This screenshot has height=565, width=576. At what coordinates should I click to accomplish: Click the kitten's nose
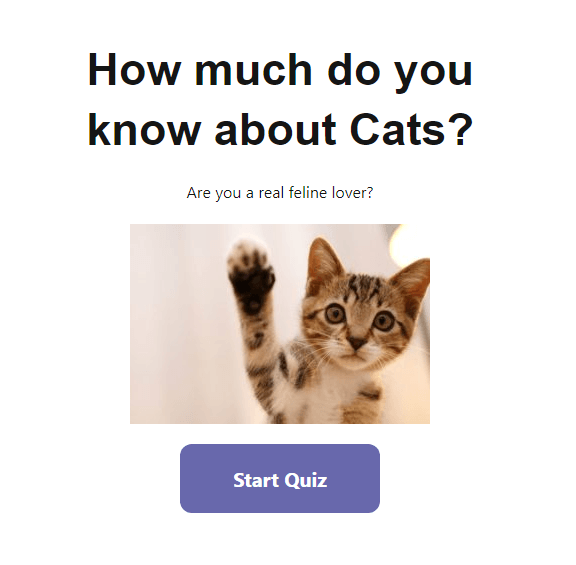356,343
